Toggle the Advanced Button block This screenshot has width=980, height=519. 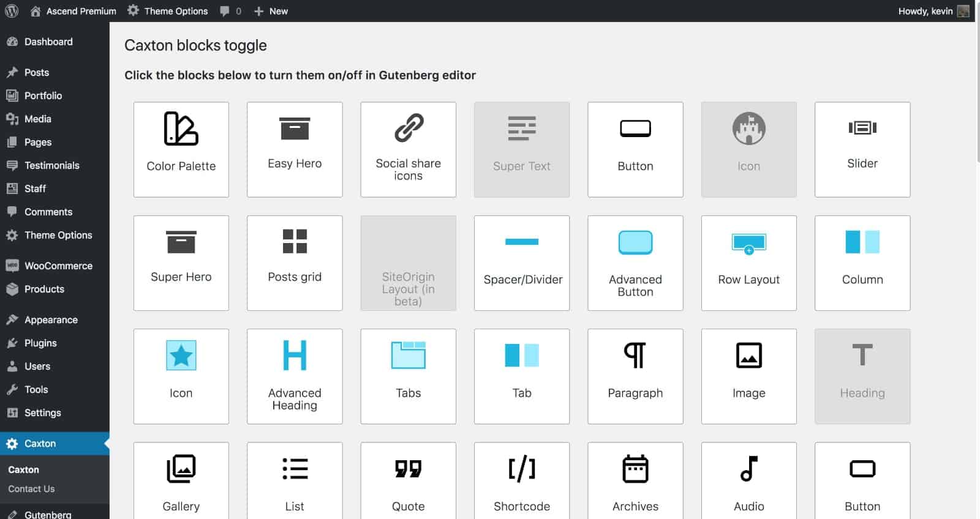pyautogui.click(x=635, y=263)
